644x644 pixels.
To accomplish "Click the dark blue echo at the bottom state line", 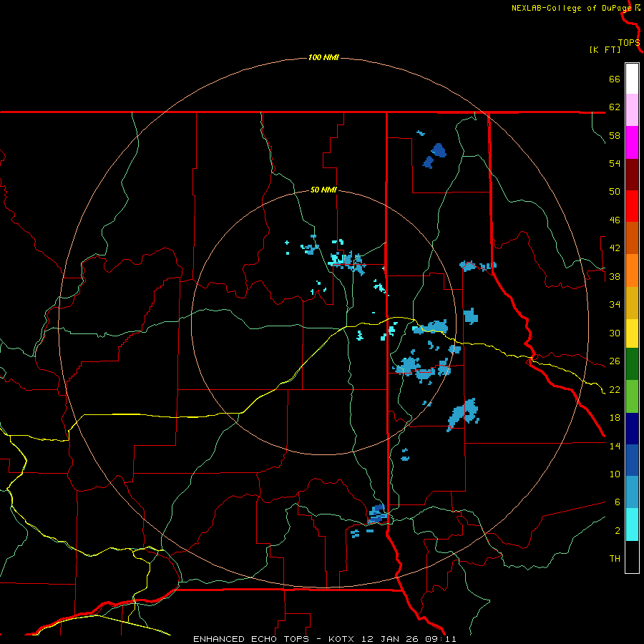I will [377, 514].
